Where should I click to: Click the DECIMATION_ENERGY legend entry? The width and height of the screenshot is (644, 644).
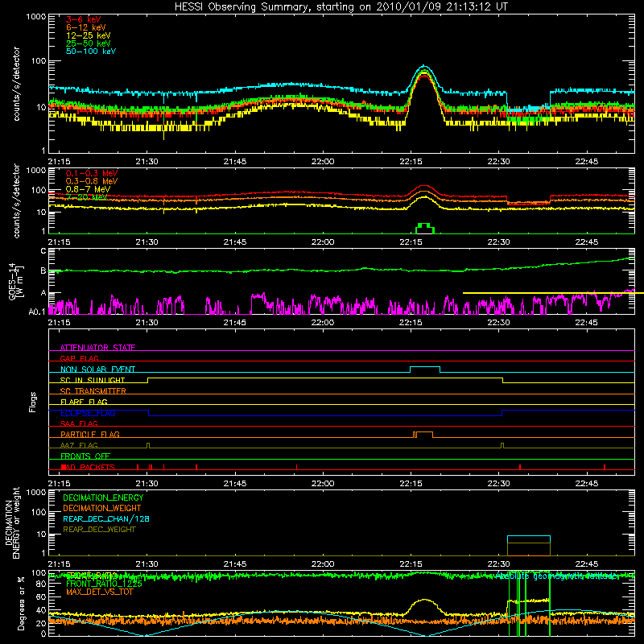point(103,497)
